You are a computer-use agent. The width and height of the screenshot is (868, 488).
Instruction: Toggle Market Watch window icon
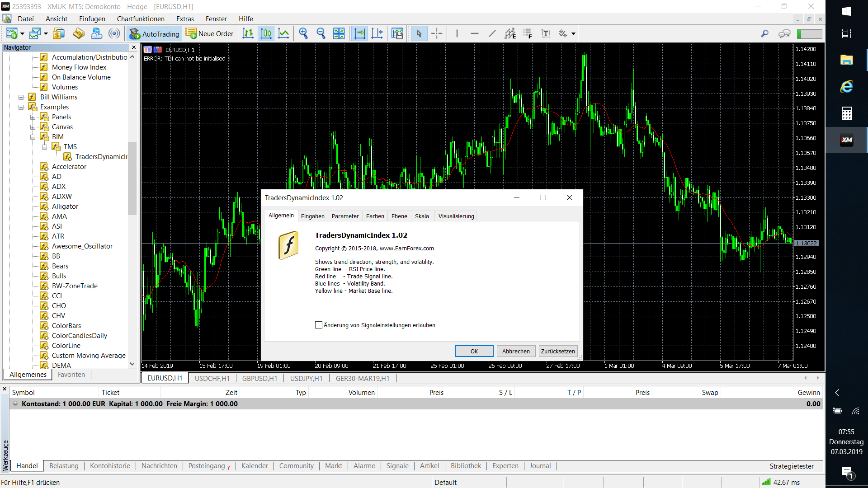point(58,33)
